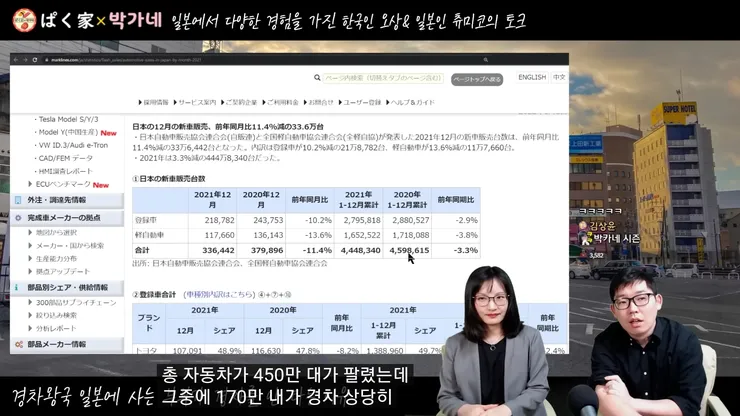Viewport: 740px width, 416px height.
Task: Click the browser search icon in address bar
Action: coord(486,60)
